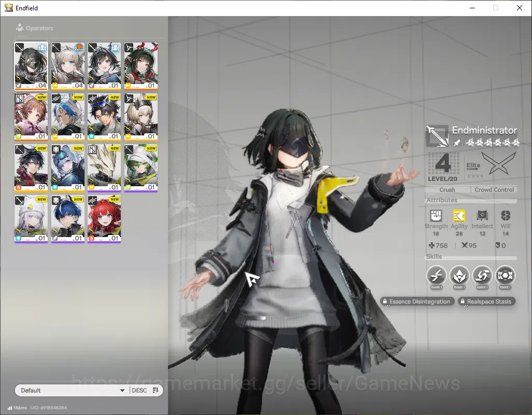532x415 pixels.
Task: Click the Will attribute brain icon
Action: tap(506, 215)
